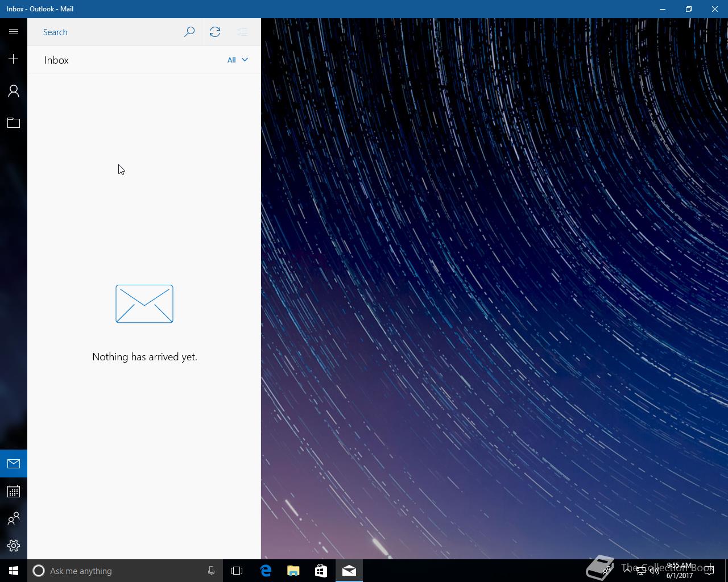Image resolution: width=728 pixels, height=582 pixels.
Task: Open the People contacts icon
Action: coord(14,518)
